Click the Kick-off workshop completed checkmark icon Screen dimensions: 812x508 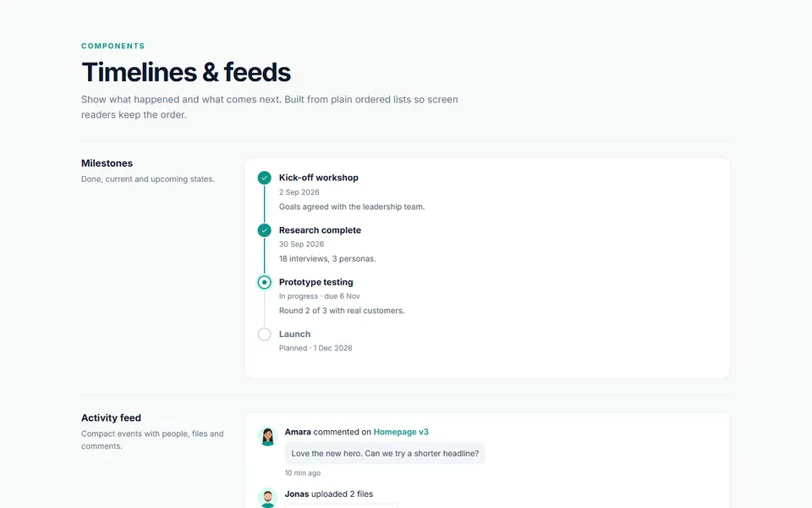click(264, 178)
